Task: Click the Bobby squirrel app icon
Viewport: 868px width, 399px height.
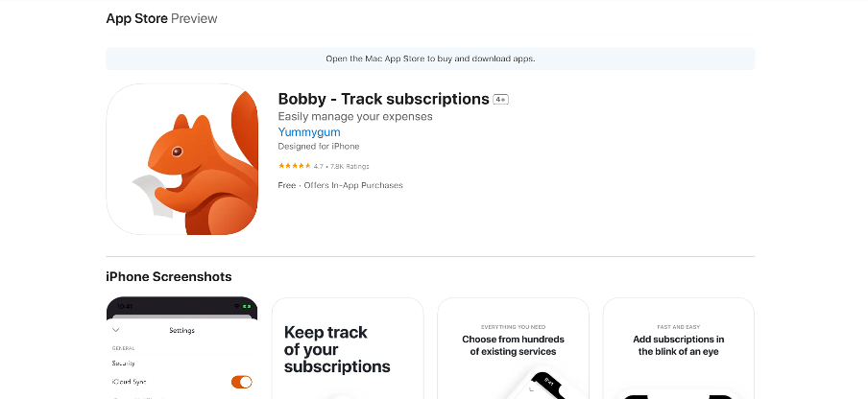Action: pyautogui.click(x=181, y=159)
